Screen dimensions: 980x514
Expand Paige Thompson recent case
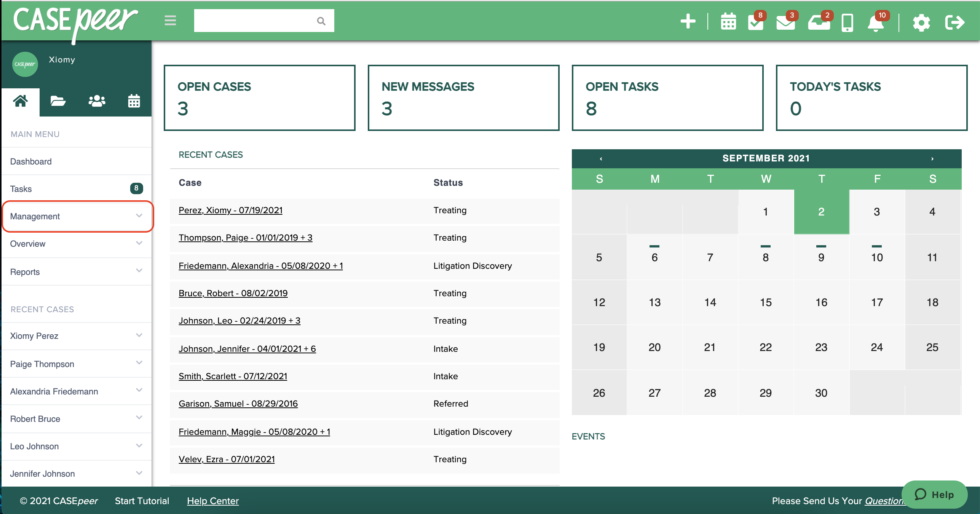77,364
